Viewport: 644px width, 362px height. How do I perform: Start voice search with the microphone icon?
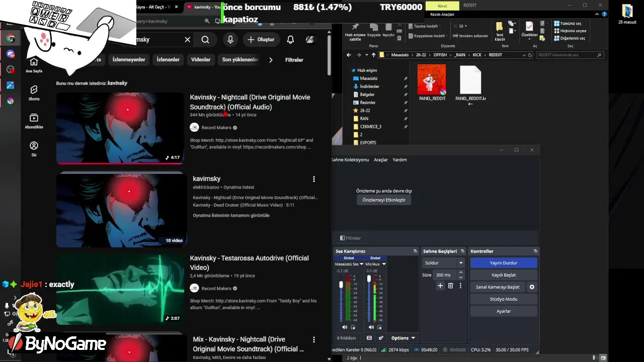[230, 40]
